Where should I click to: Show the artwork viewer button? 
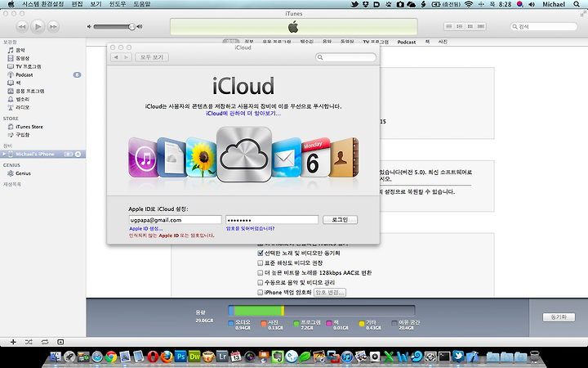[60, 342]
